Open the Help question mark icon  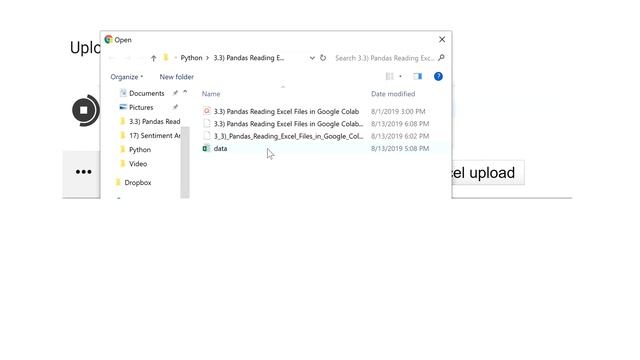pos(438,76)
